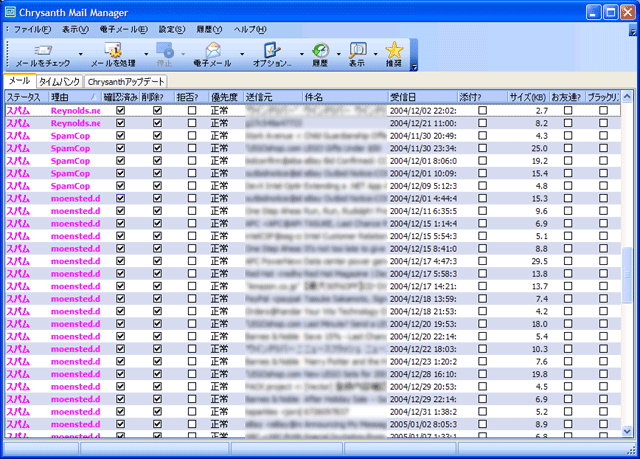The width and height of the screenshot is (640, 459).
Task: Switch to the タイムバンク tab
Action: pos(60,82)
